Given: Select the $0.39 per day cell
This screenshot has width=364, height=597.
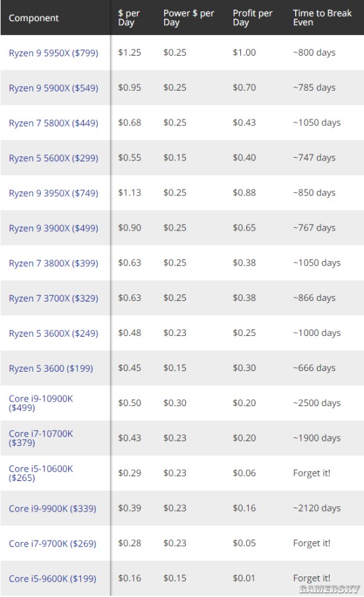Looking at the screenshot, I should coord(129,508).
